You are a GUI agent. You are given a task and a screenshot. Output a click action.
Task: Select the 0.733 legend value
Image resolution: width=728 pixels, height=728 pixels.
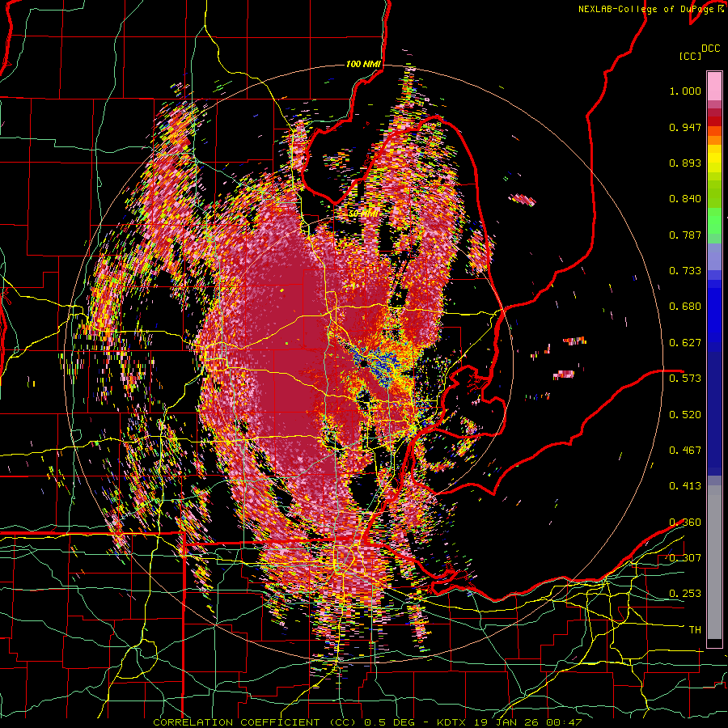click(x=685, y=271)
